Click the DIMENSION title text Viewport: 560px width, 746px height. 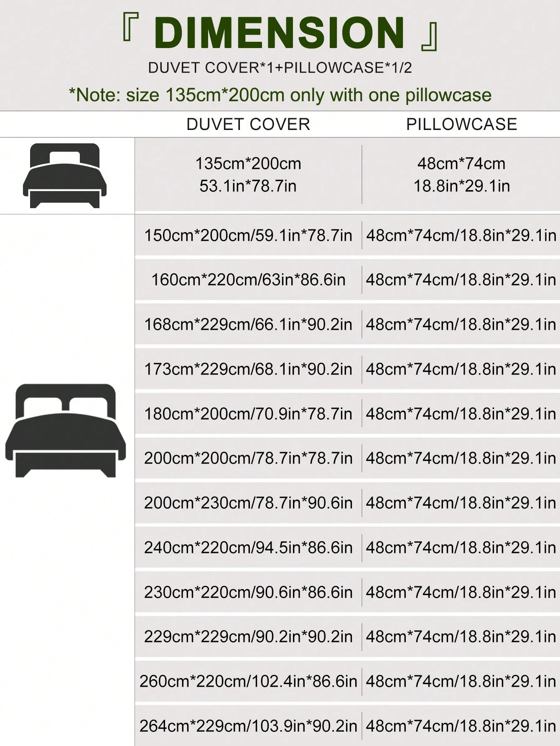coord(280,33)
